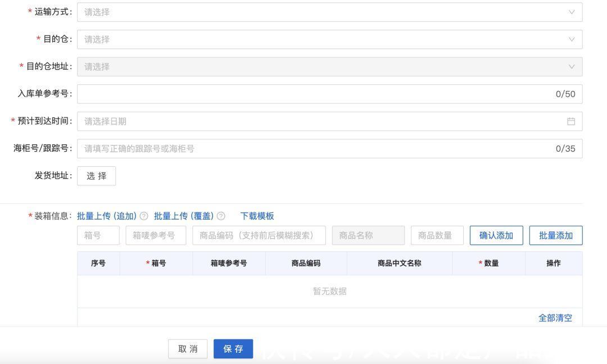Click the 装箱信息 label
The height and width of the screenshot is (364, 607).
(x=51, y=216)
